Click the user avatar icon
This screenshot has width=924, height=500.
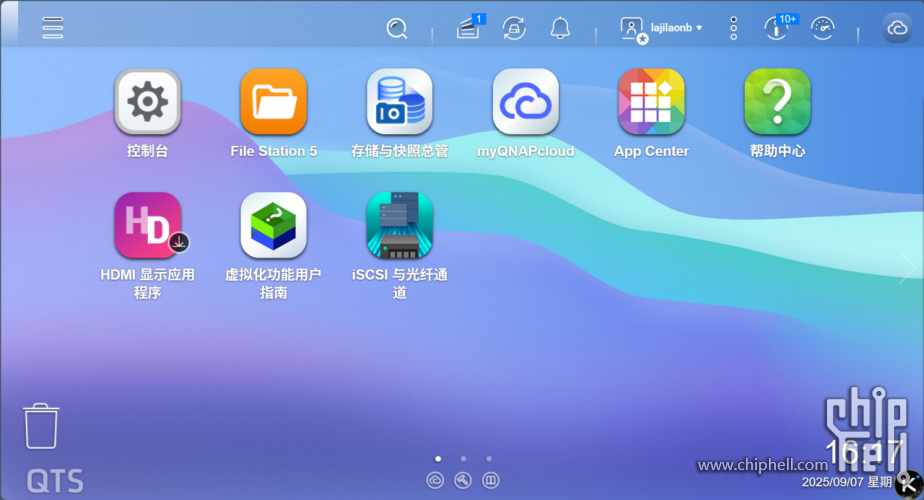633,29
